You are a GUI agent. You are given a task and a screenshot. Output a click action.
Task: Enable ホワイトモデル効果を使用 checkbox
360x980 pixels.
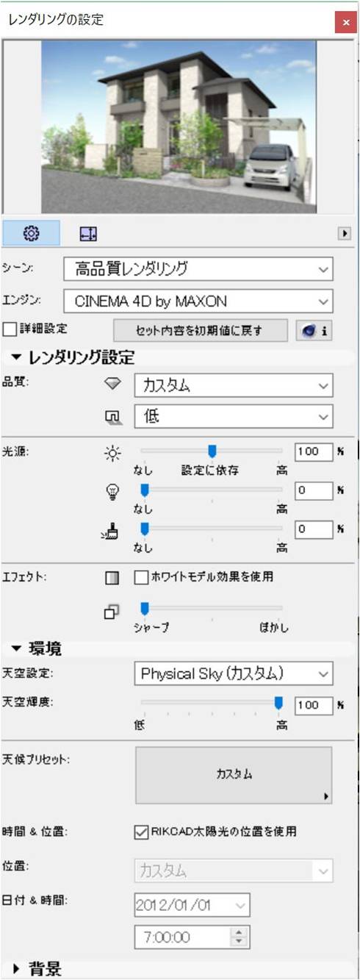pyautogui.click(x=142, y=578)
